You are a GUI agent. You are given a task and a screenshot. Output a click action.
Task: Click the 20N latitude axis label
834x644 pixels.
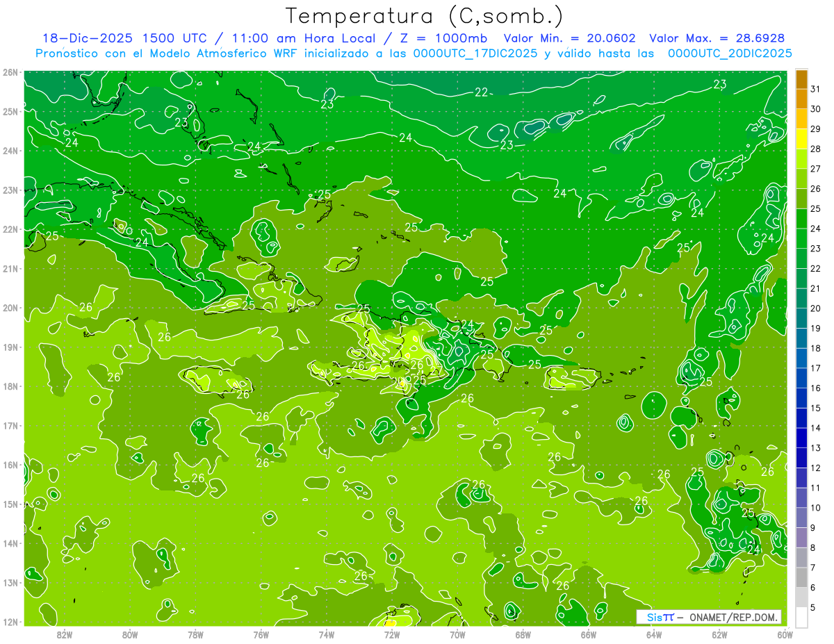coord(10,308)
